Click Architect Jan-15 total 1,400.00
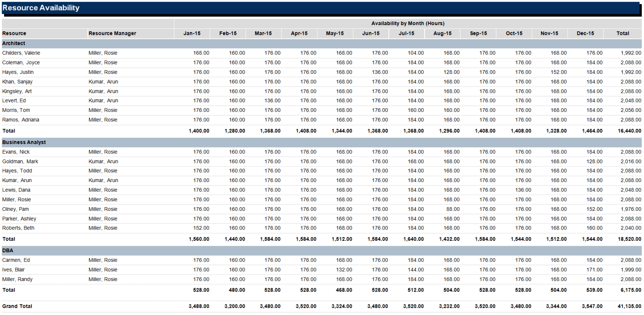644x315 pixels. 199,131
